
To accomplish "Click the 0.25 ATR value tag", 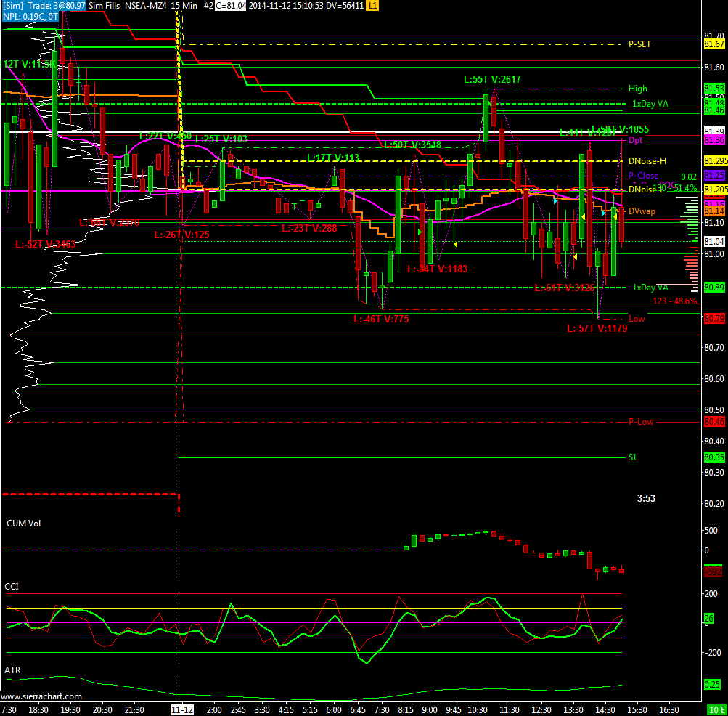I will 712,684.
